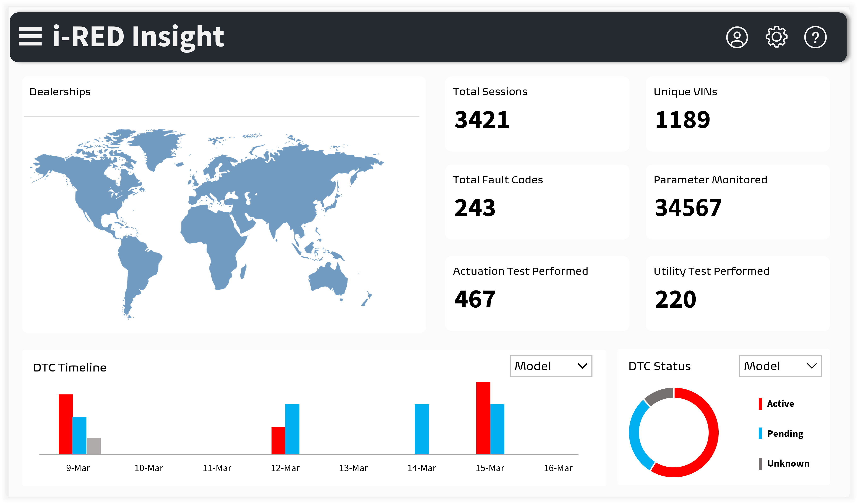Toggle the Unknown legend entry
This screenshot has width=858, height=504.
(788, 463)
